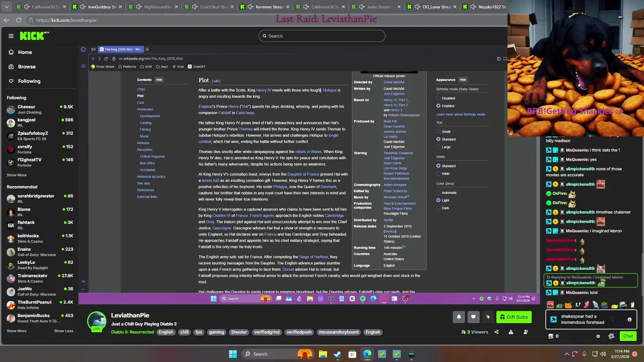Viewport: 644px width, 362px height.
Task: Select Standard text size radio in stream
Action: click(x=438, y=139)
